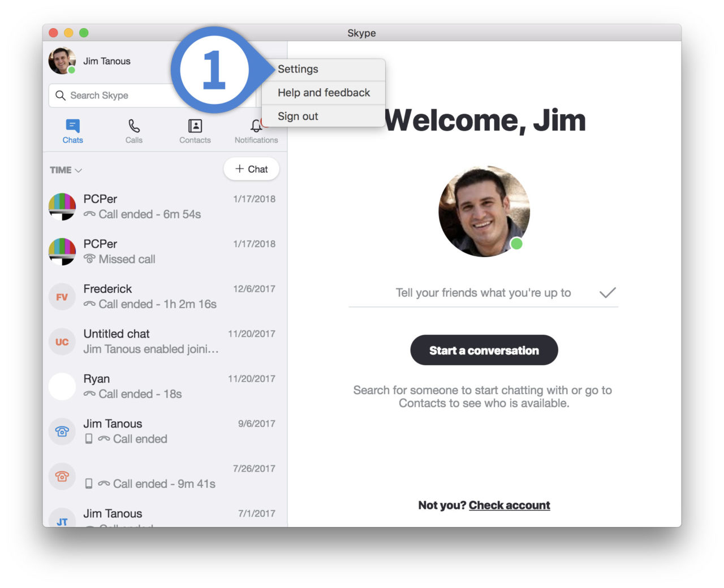Click the yellow minimize button
Viewport: 724px width, 588px height.
(x=68, y=33)
